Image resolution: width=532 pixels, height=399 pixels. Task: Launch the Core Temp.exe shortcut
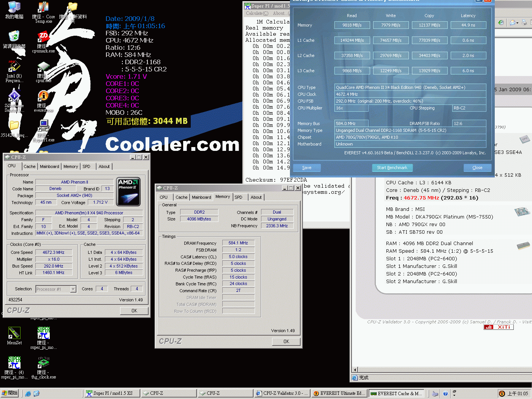(x=43, y=13)
